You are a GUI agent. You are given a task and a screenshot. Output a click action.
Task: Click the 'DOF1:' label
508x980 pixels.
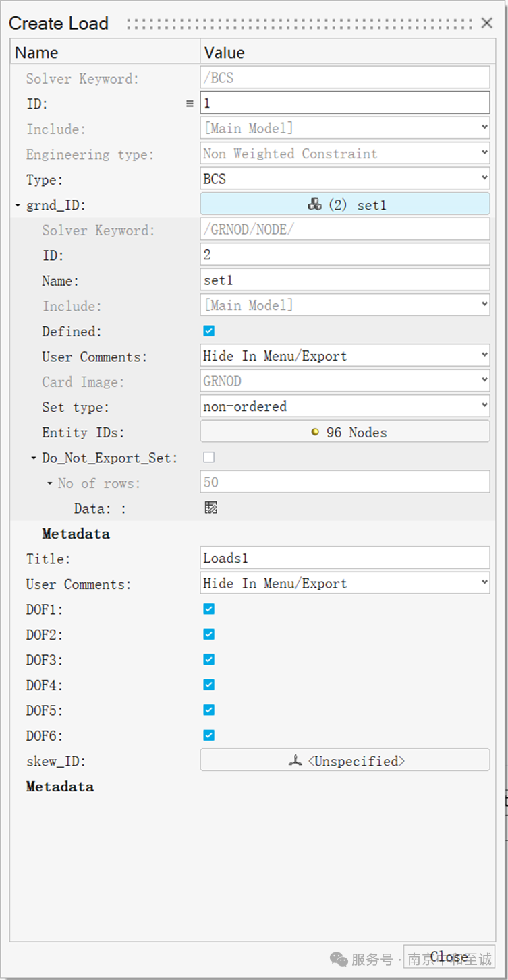45,609
